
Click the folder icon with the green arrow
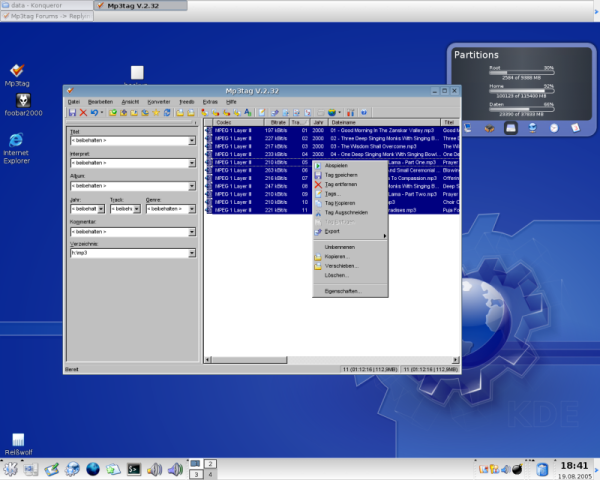(112, 113)
